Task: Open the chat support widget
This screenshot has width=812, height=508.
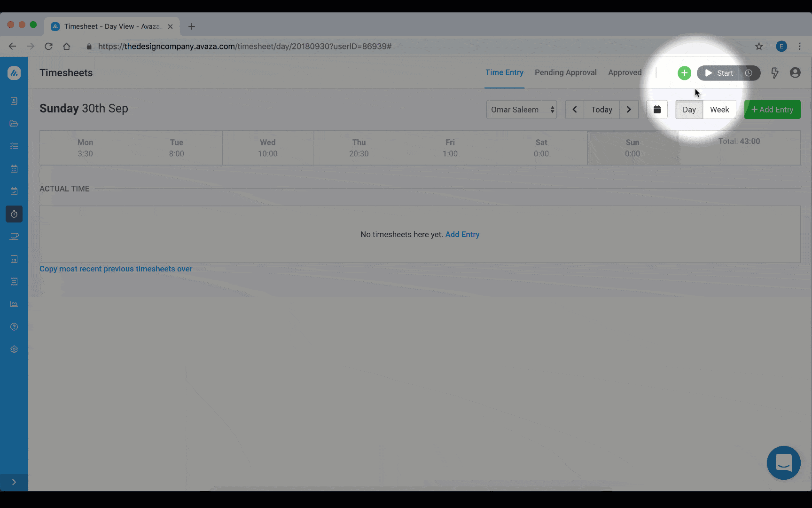Action: click(783, 463)
